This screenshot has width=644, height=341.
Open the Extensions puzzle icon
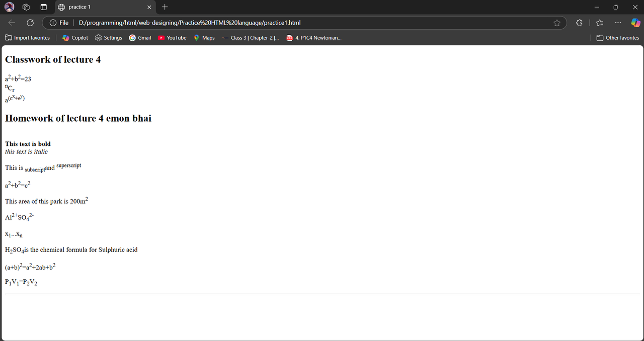(579, 23)
